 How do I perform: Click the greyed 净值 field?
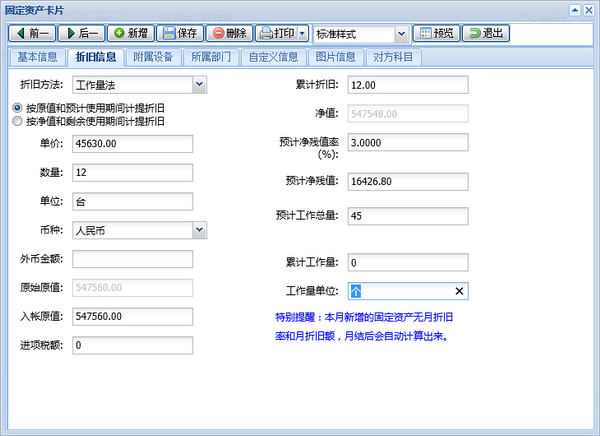click(x=408, y=114)
